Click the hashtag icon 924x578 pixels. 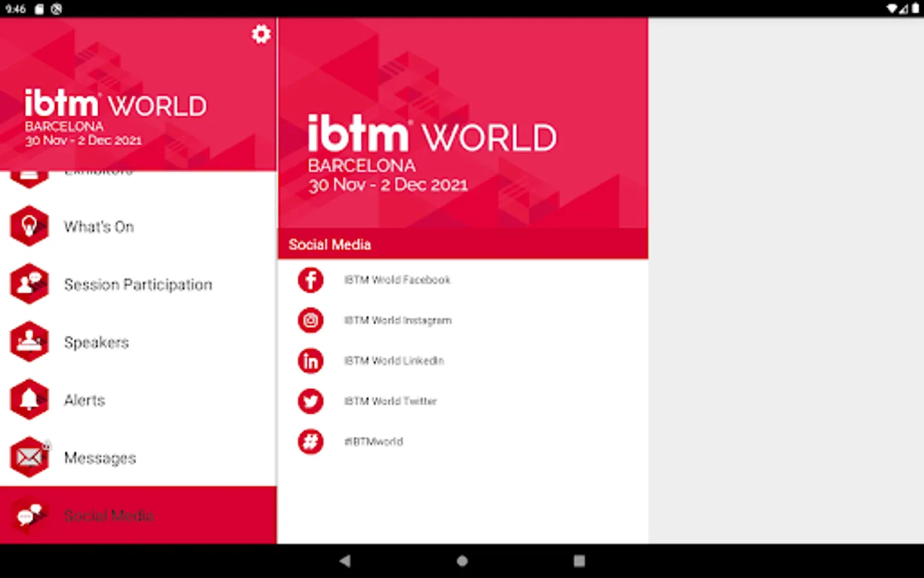pyautogui.click(x=311, y=442)
